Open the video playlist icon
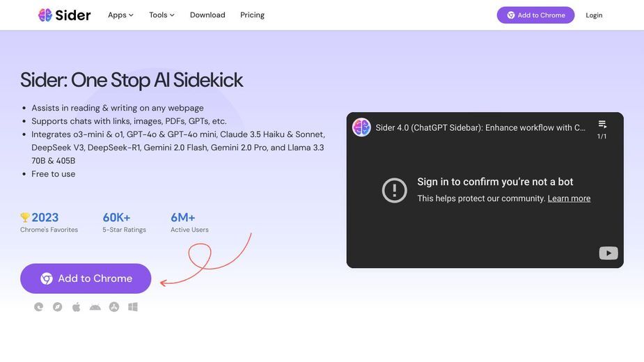 [x=602, y=125]
